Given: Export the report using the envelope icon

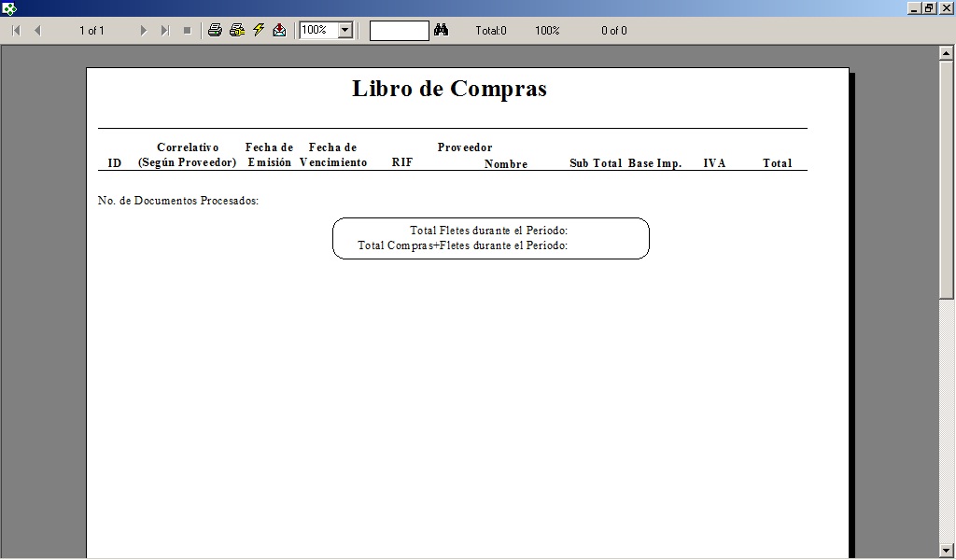Looking at the screenshot, I should point(279,30).
